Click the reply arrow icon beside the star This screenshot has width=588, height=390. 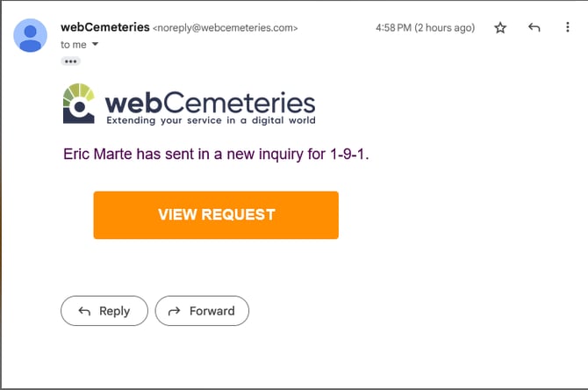(534, 27)
